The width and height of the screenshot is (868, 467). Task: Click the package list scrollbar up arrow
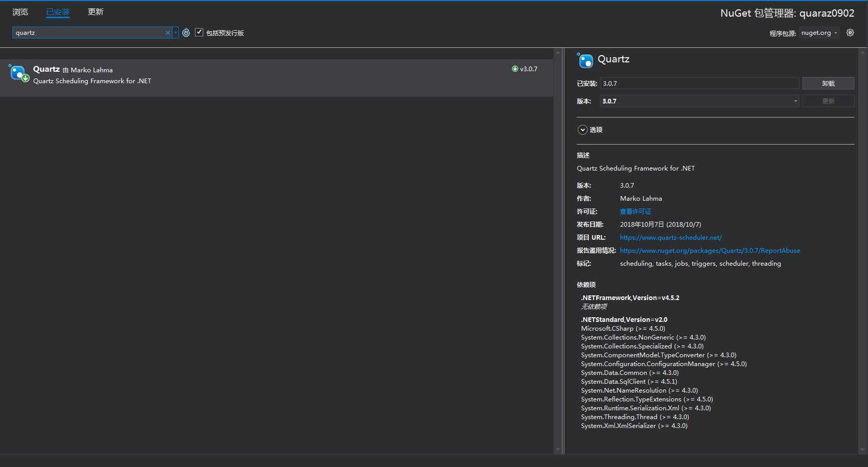point(558,52)
